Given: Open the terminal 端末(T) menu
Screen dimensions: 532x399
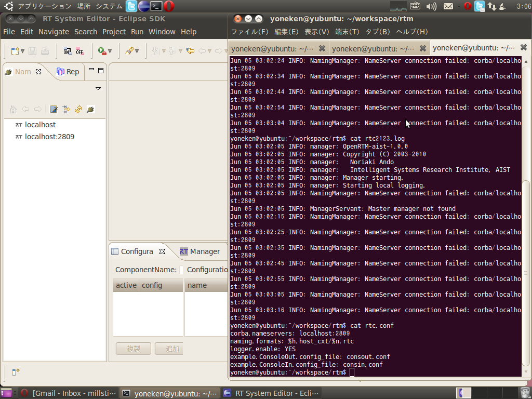Looking at the screenshot, I should [347, 32].
